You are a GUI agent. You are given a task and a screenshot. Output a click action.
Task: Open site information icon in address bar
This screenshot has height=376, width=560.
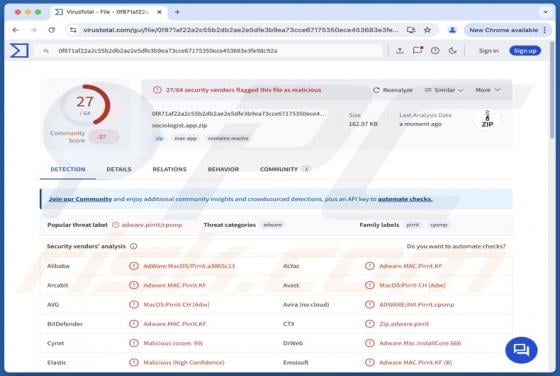(x=73, y=30)
